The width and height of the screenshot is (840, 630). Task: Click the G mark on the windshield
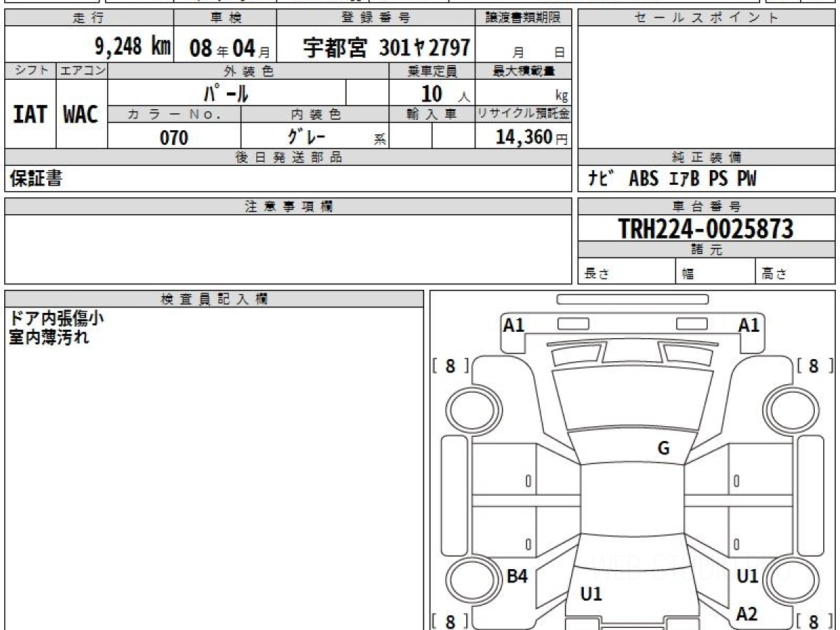(x=663, y=449)
